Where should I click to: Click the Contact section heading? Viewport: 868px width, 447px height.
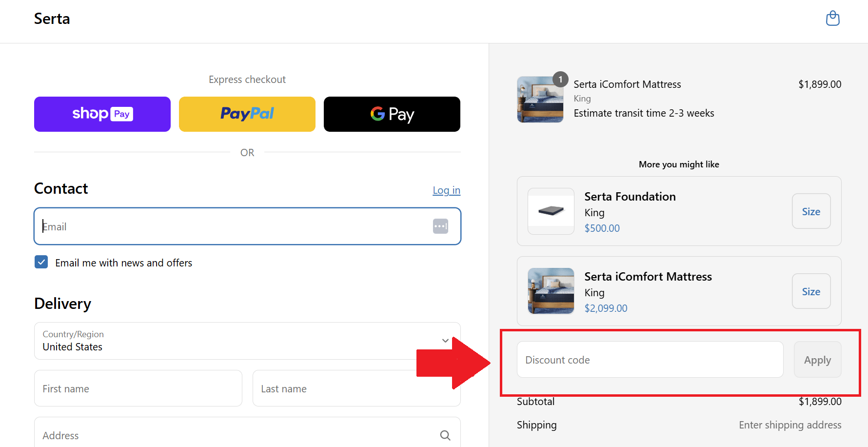[x=61, y=189]
